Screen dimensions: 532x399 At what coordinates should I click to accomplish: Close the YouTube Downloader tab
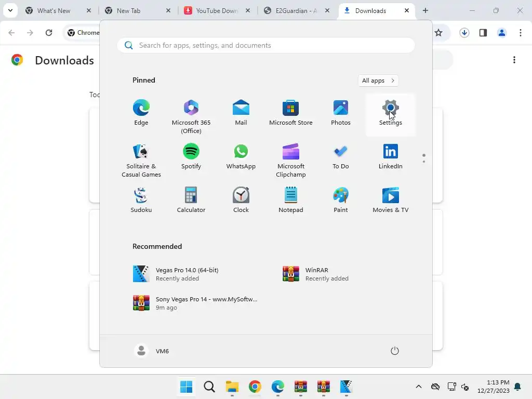click(248, 11)
